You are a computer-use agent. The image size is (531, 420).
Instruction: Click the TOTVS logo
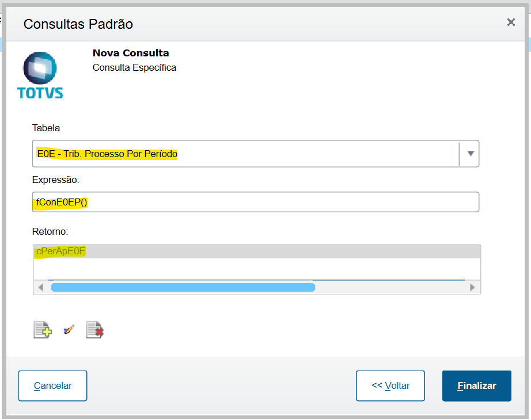click(40, 75)
